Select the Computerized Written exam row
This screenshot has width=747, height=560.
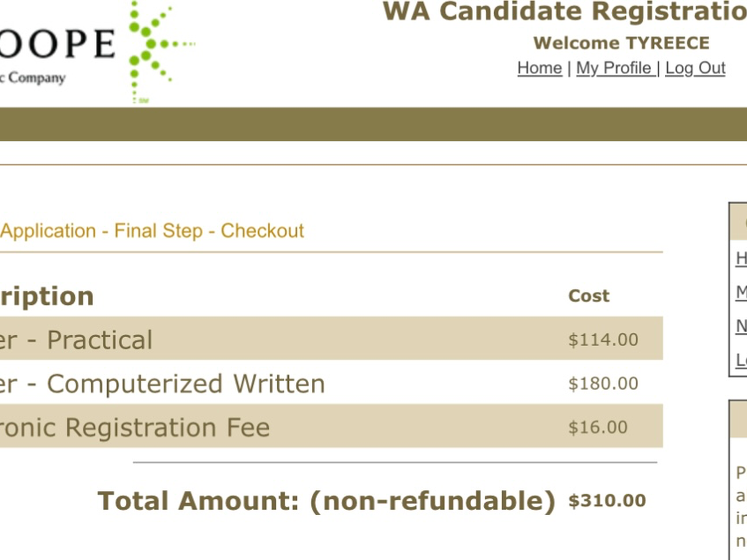click(331, 383)
